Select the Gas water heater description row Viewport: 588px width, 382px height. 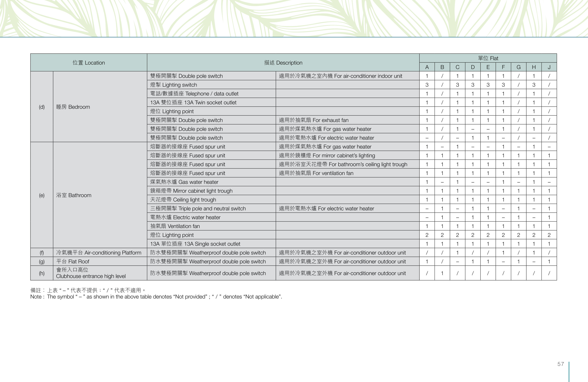(212, 182)
